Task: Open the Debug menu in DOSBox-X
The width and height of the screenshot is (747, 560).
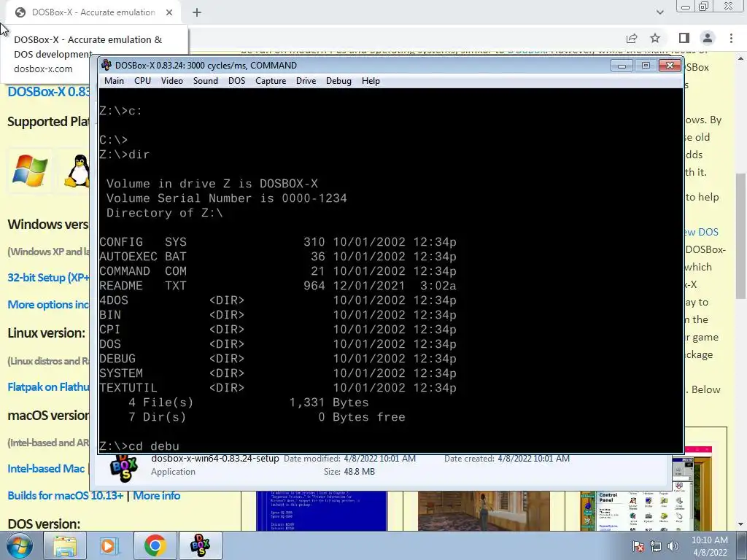Action: 338,81
